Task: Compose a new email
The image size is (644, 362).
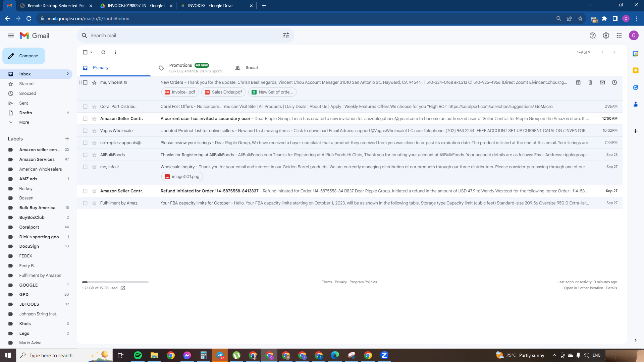Action: 24,56
